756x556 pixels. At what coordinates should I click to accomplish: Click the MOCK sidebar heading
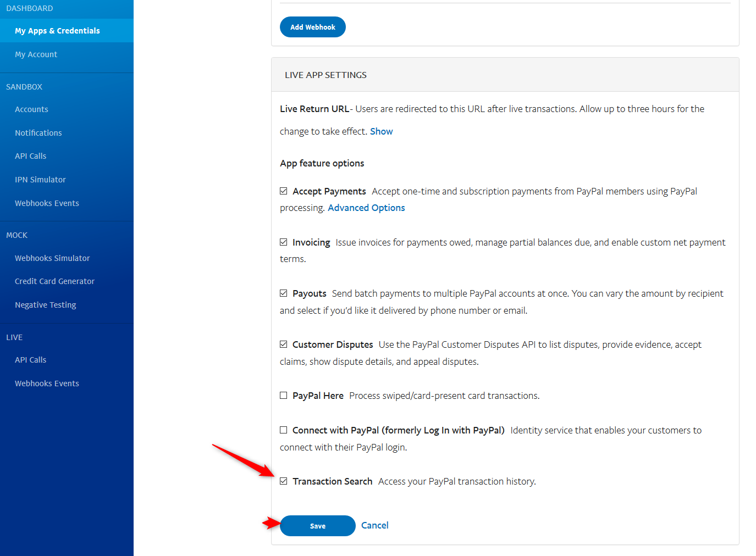(x=17, y=235)
